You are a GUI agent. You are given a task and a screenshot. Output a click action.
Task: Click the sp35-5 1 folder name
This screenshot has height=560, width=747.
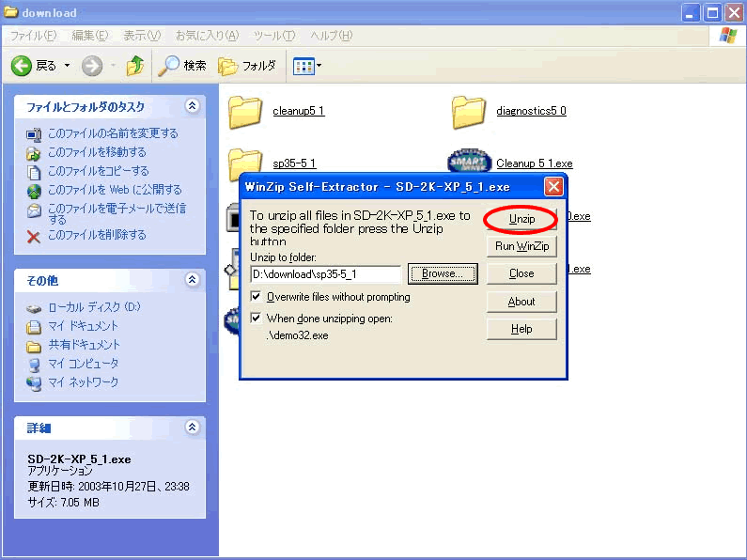[294, 163]
